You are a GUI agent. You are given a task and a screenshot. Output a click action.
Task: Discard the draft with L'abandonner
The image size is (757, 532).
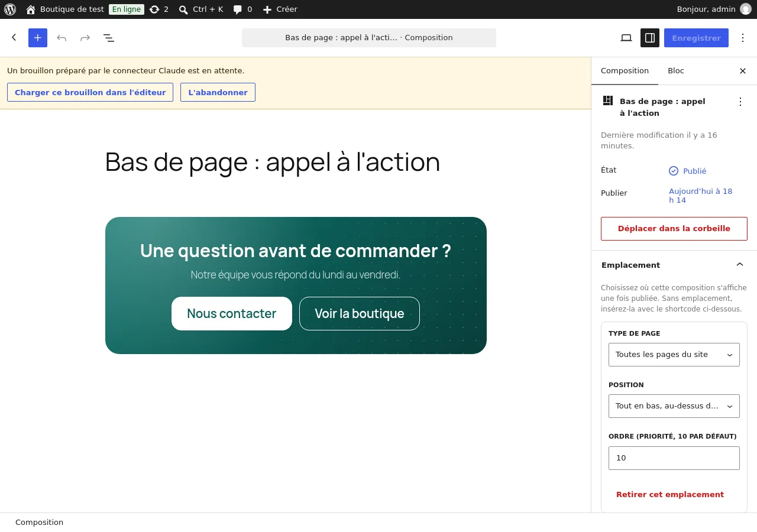pos(218,92)
